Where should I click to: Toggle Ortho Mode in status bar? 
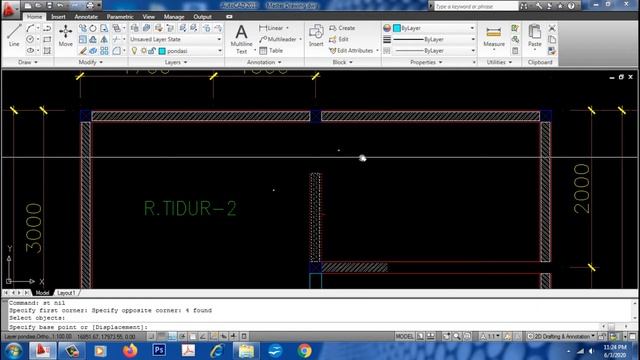(x=172, y=336)
